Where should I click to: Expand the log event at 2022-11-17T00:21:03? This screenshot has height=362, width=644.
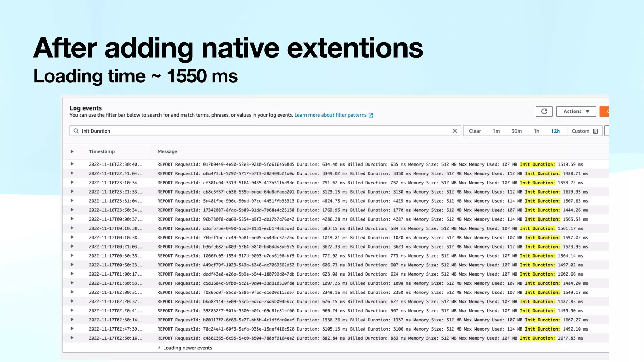72,246
